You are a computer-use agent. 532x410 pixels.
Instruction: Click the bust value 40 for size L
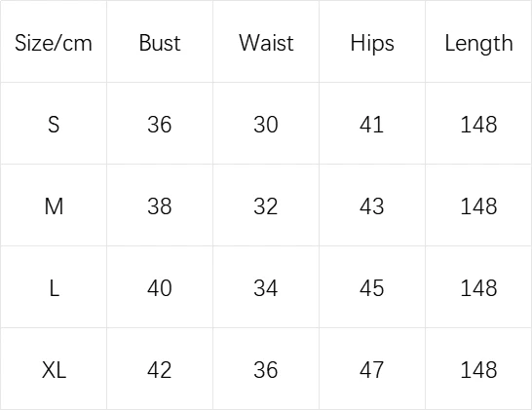160,288
